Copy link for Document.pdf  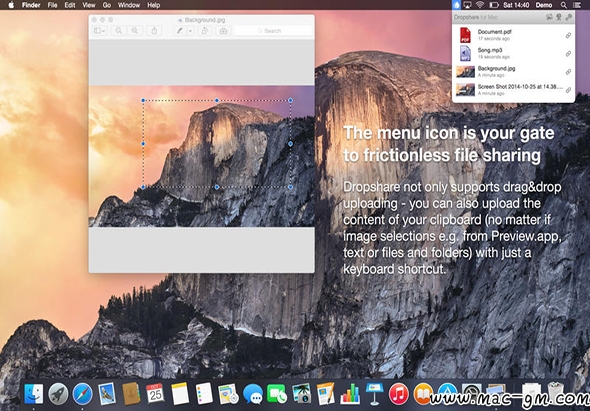point(568,35)
